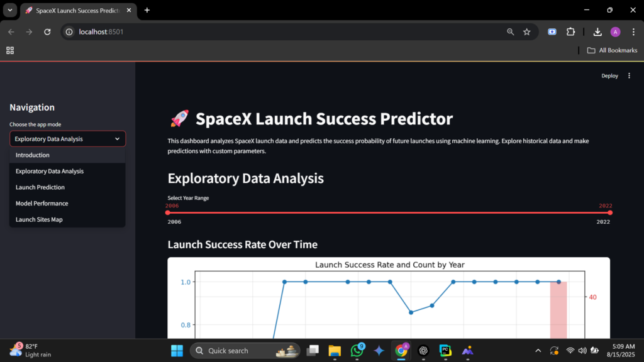Open the tab search dropdown arrow
Image resolution: width=644 pixels, height=362 pixels.
10,10
